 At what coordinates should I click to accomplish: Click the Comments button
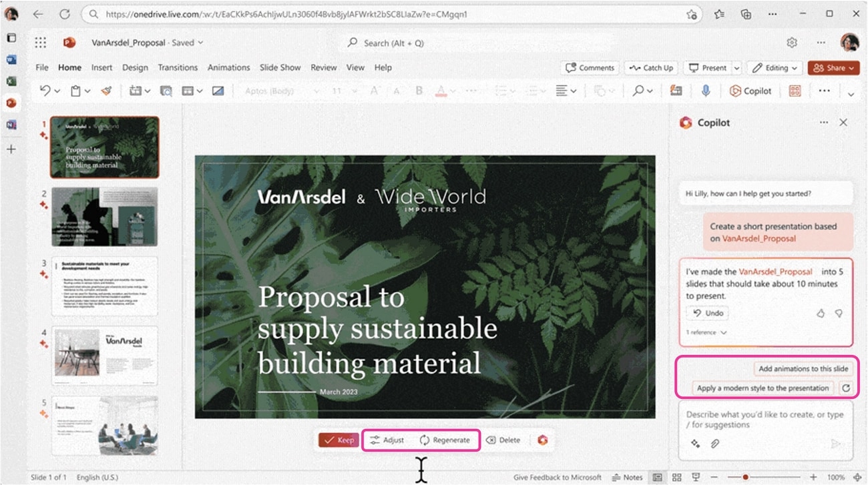pyautogui.click(x=590, y=68)
